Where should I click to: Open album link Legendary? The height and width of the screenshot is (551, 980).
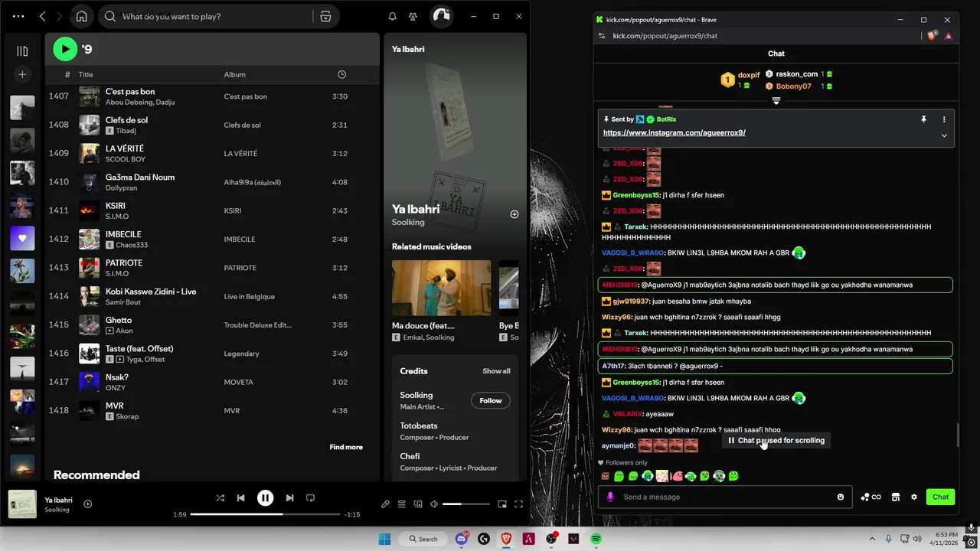tap(241, 354)
